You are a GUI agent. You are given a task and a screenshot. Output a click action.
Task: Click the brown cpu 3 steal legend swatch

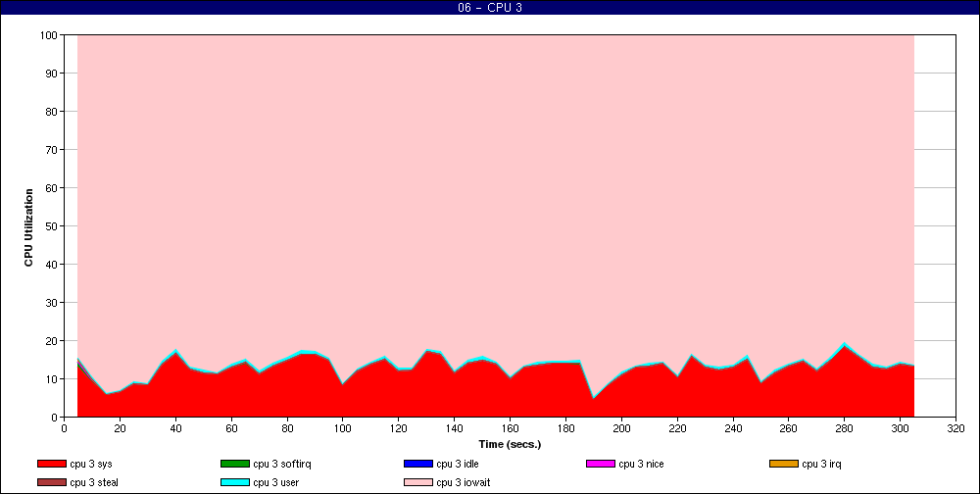(51, 483)
